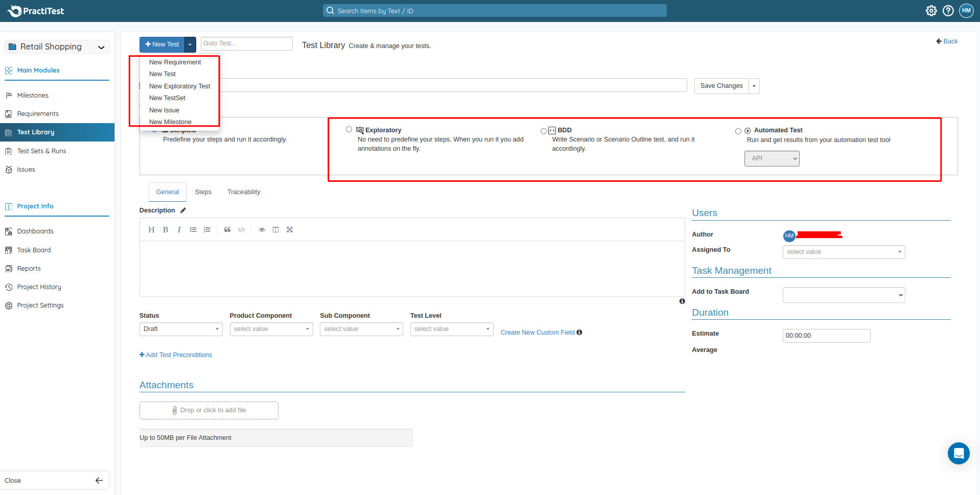980x495 pixels.
Task: Click the Estimate duration input field
Action: (x=826, y=336)
